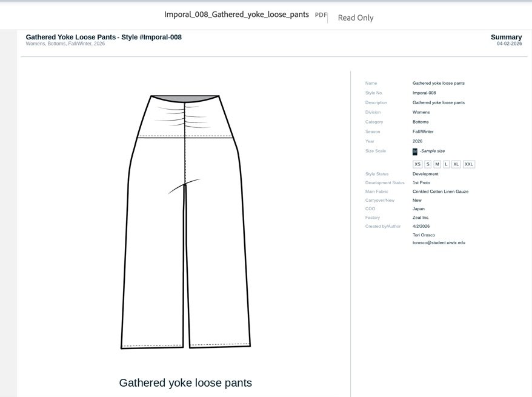Click the COO value Japan

pos(418,209)
